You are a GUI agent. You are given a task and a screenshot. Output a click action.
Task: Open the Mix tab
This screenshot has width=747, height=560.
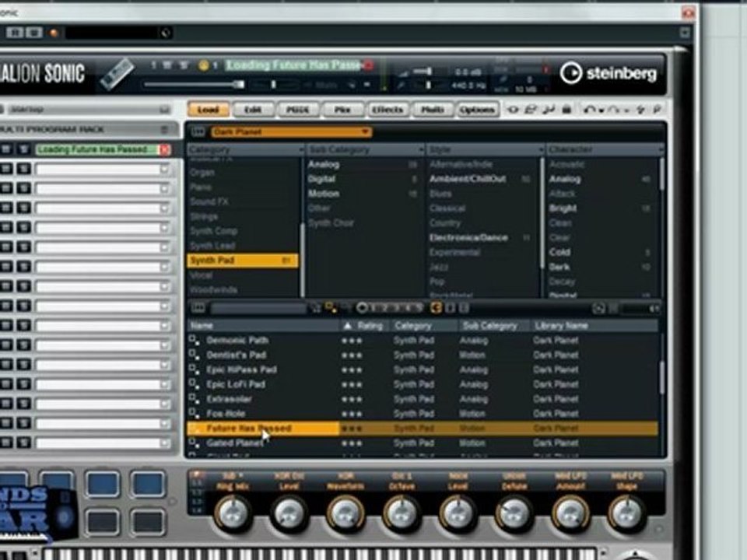tap(342, 110)
